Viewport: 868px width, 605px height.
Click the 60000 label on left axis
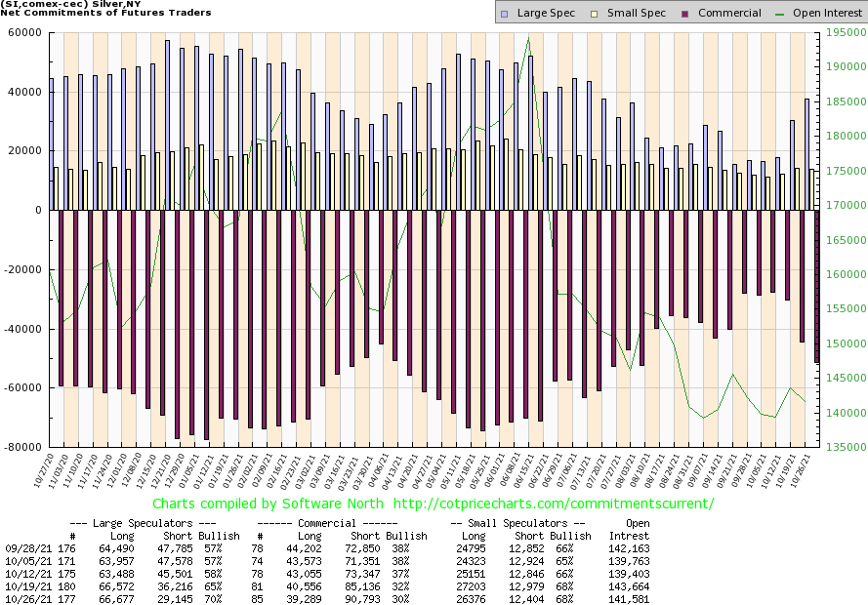pyautogui.click(x=23, y=32)
